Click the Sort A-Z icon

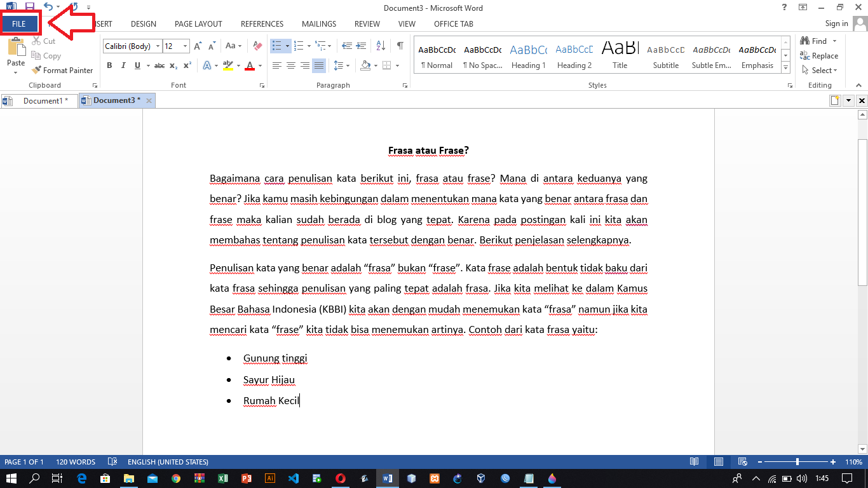(x=381, y=46)
